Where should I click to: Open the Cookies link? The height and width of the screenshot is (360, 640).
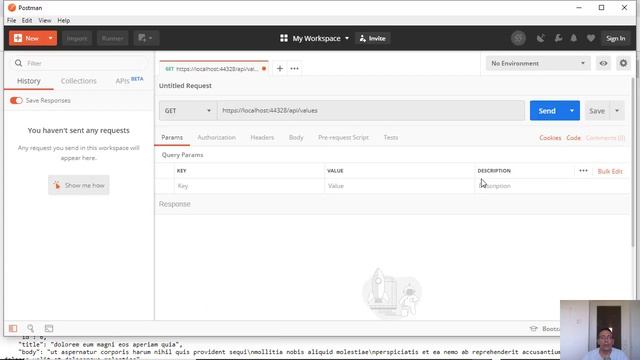coord(550,138)
